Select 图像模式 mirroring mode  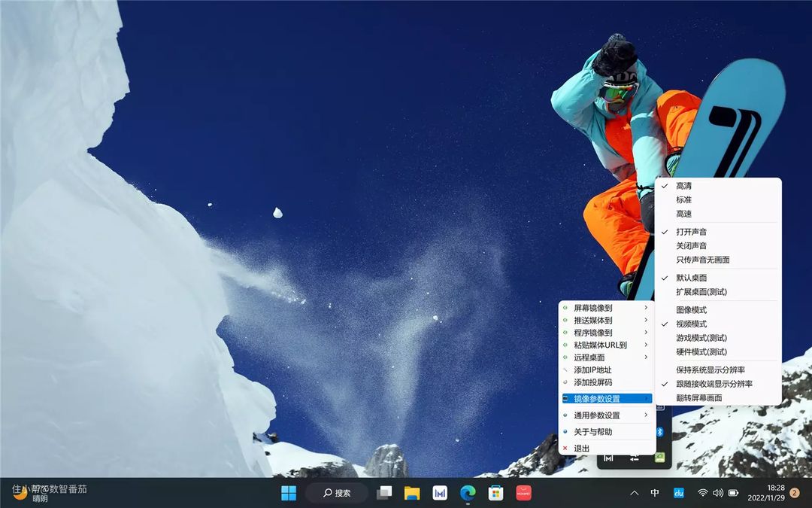coord(691,310)
